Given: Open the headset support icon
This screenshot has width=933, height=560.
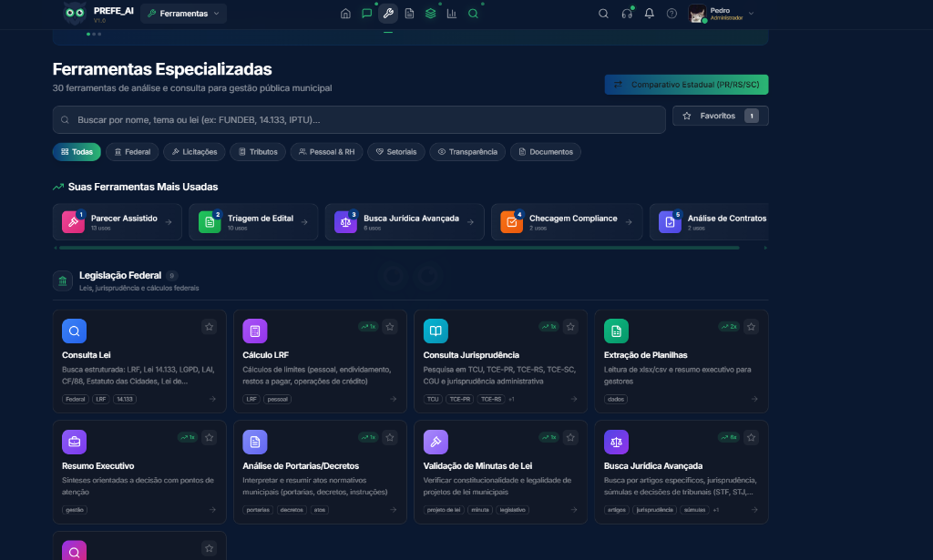Looking at the screenshot, I should click(x=627, y=13).
